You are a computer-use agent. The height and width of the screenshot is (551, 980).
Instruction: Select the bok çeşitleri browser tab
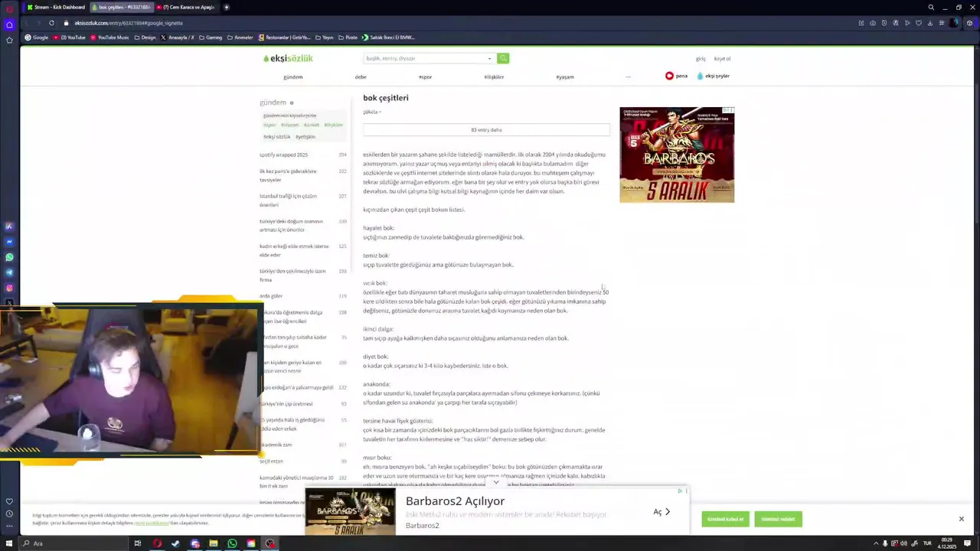[121, 7]
